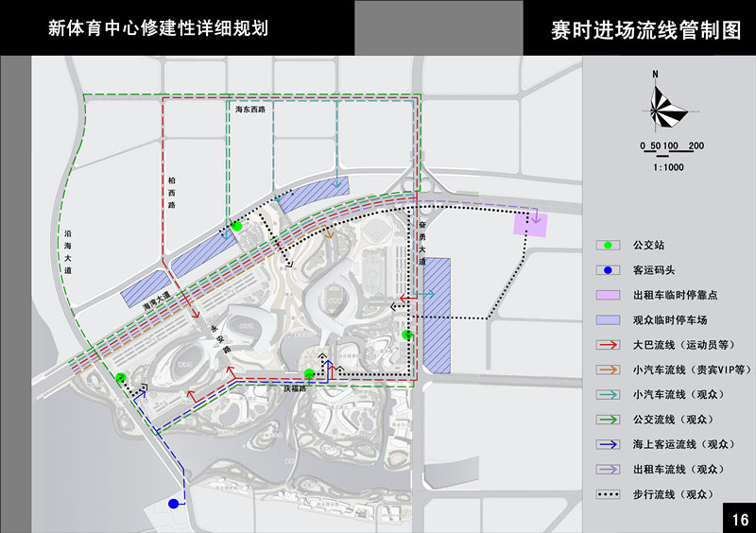Click the 新体育中心修建性详细规划 header text

pos(159,28)
